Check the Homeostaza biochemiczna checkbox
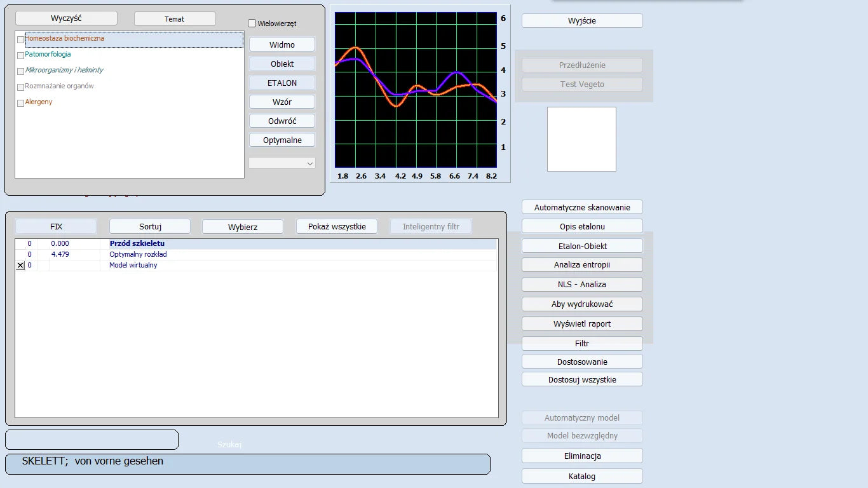 click(x=21, y=39)
